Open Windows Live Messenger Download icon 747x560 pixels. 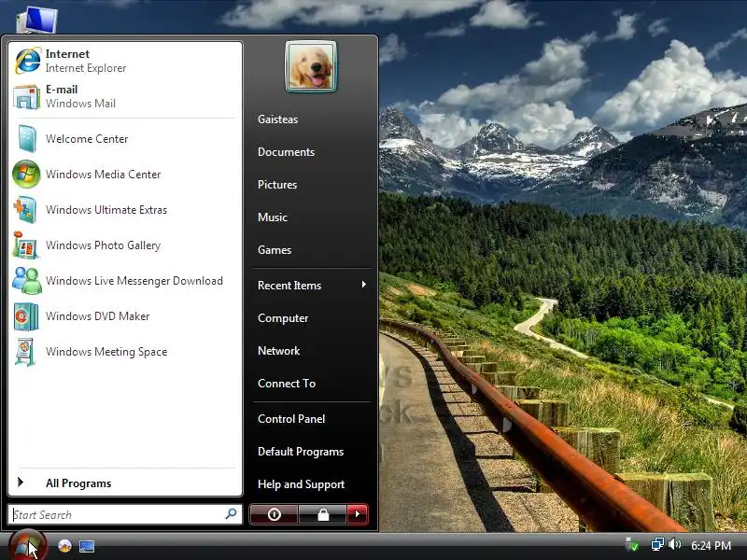(27, 281)
